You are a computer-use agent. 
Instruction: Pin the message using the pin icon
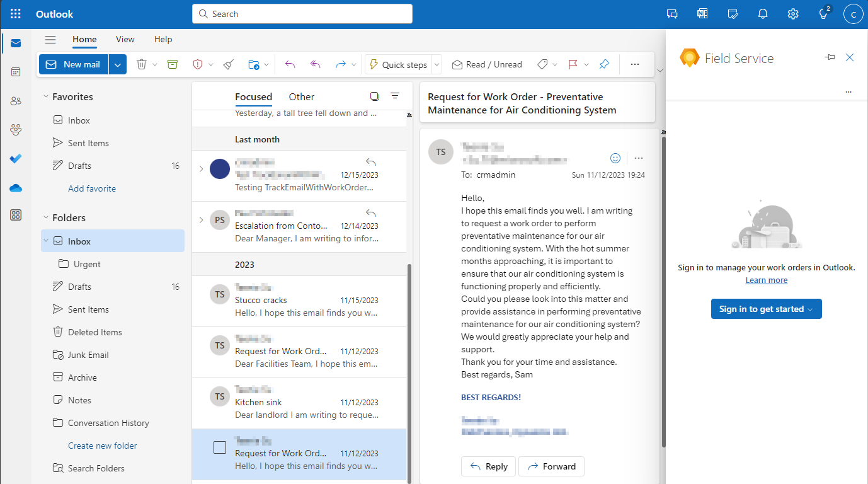[604, 64]
